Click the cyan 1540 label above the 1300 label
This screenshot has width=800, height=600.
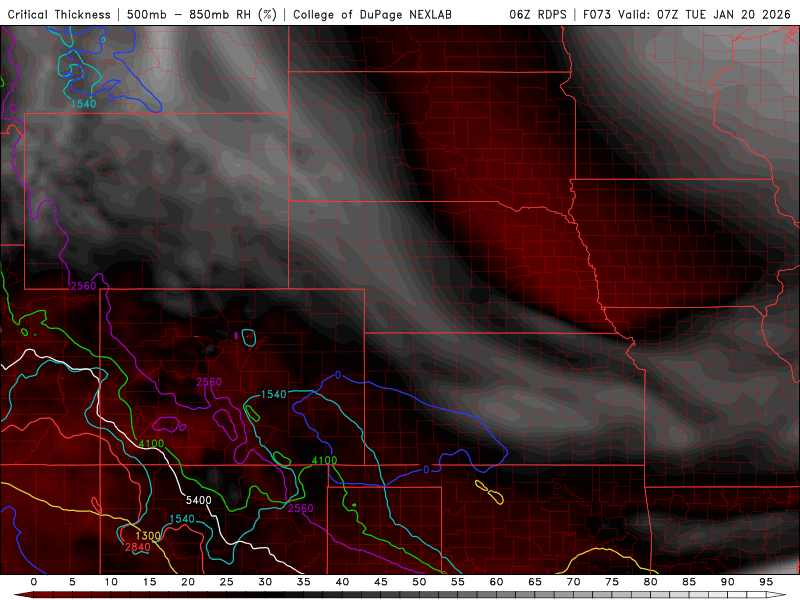click(x=182, y=519)
